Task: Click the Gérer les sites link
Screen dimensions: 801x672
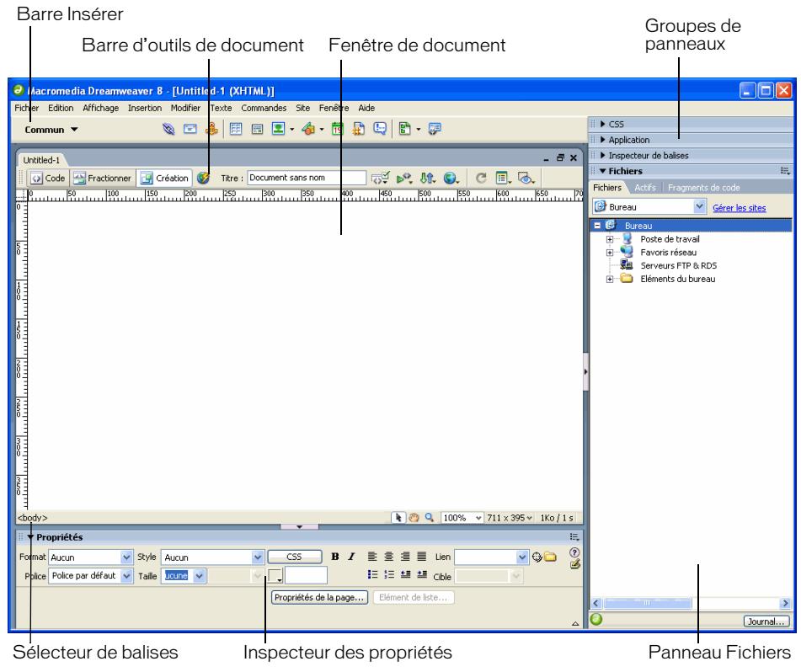Action: click(740, 208)
